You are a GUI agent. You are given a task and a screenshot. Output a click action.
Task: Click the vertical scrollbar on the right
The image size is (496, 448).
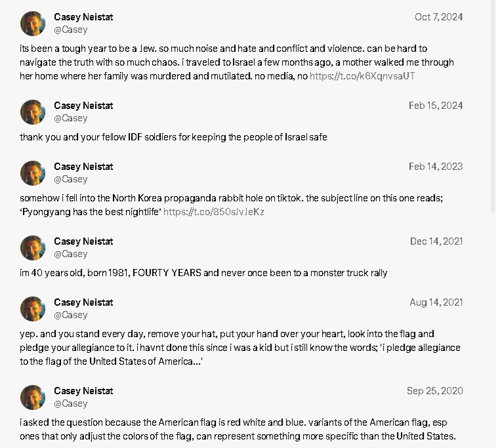pyautogui.click(x=493, y=108)
